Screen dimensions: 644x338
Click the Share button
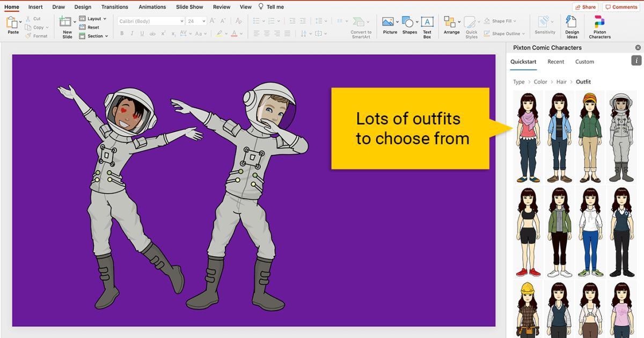click(x=585, y=6)
